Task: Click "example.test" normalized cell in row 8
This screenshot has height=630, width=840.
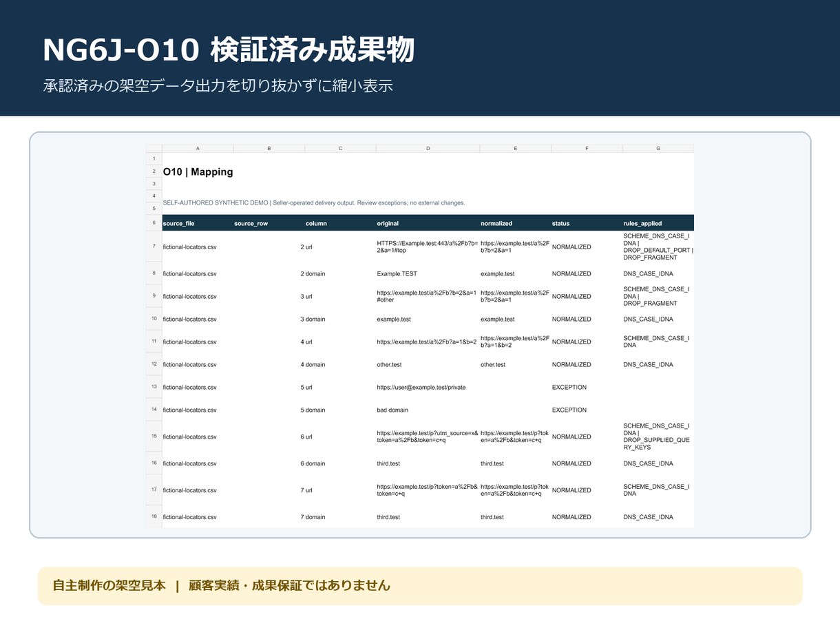Action: click(x=498, y=273)
